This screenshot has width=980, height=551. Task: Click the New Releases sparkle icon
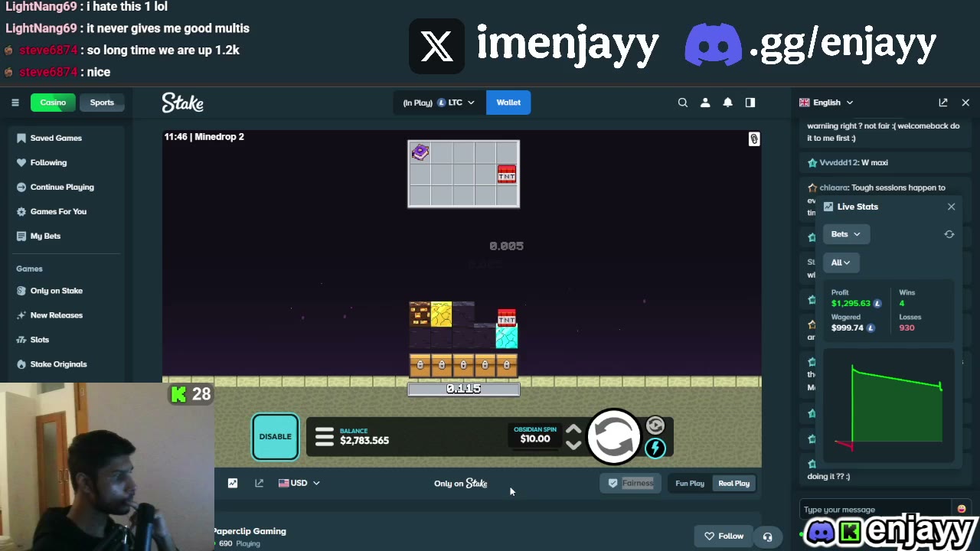click(x=21, y=315)
